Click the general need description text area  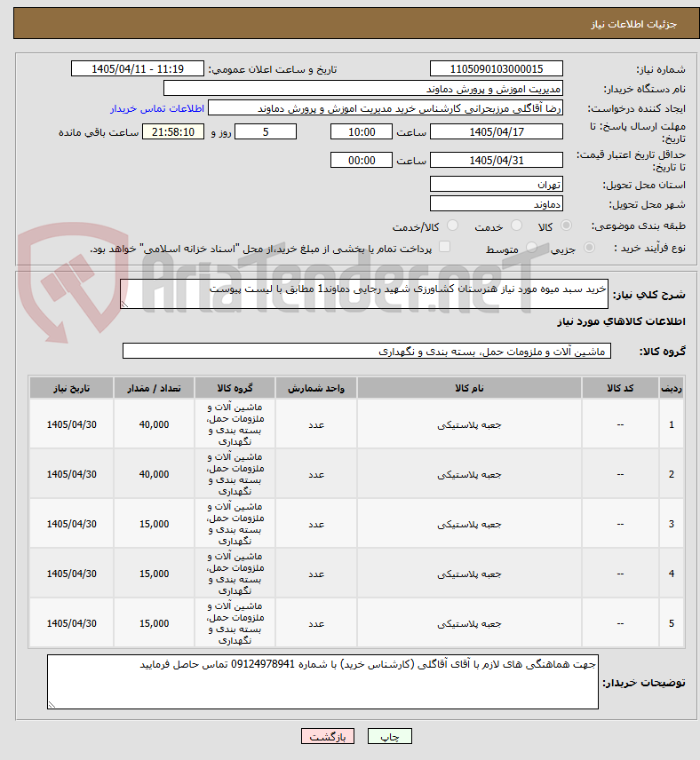coord(364,294)
